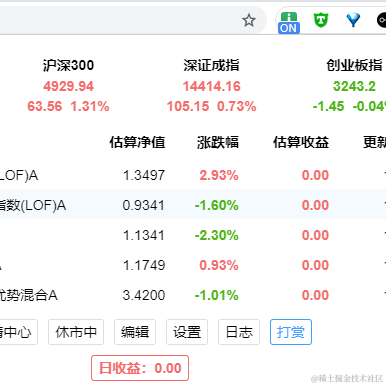Click the 沪深300 change 1.31%
This screenshot has height=386, width=386.
coord(90,107)
